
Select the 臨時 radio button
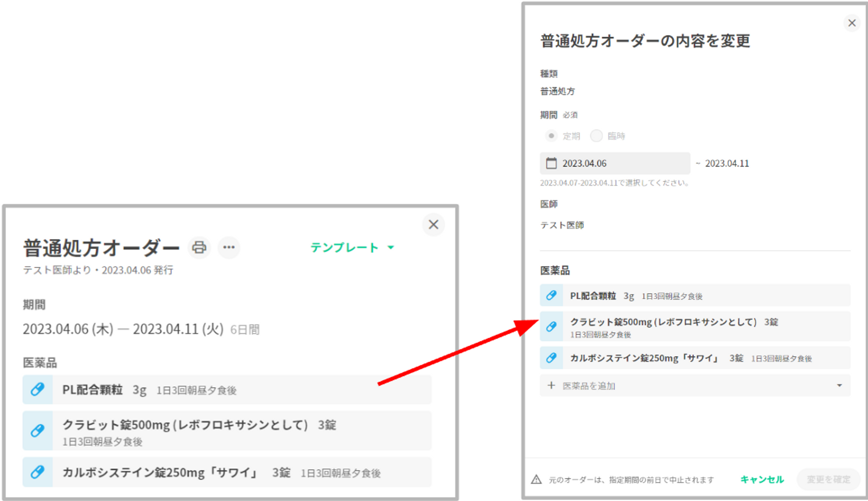click(596, 136)
